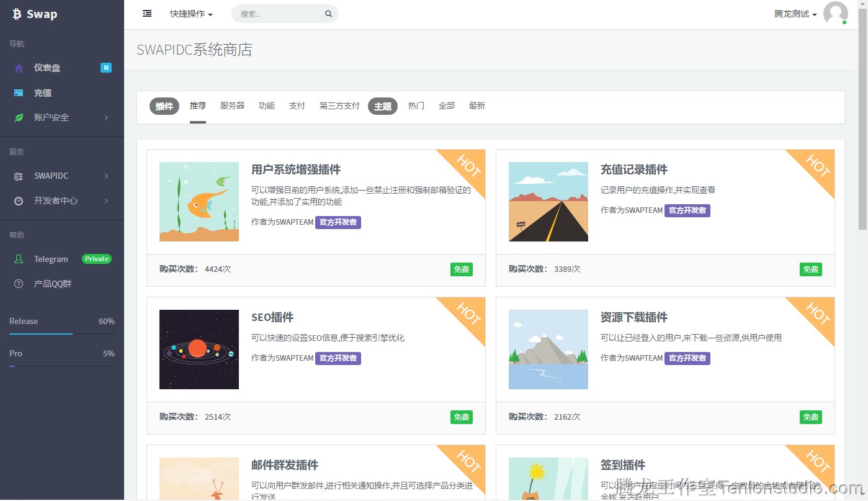Switch to the 功能 tab
The width and height of the screenshot is (868, 501).
[267, 106]
